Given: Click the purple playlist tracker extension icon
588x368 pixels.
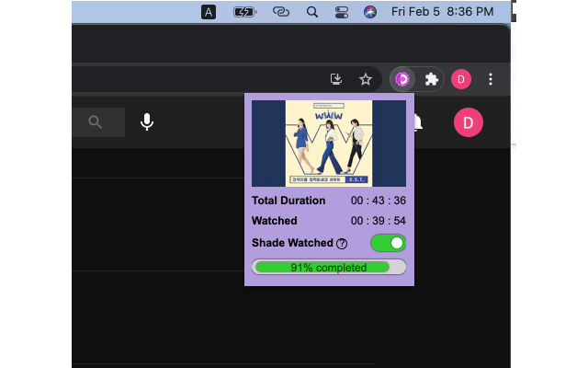Looking at the screenshot, I should [x=402, y=79].
